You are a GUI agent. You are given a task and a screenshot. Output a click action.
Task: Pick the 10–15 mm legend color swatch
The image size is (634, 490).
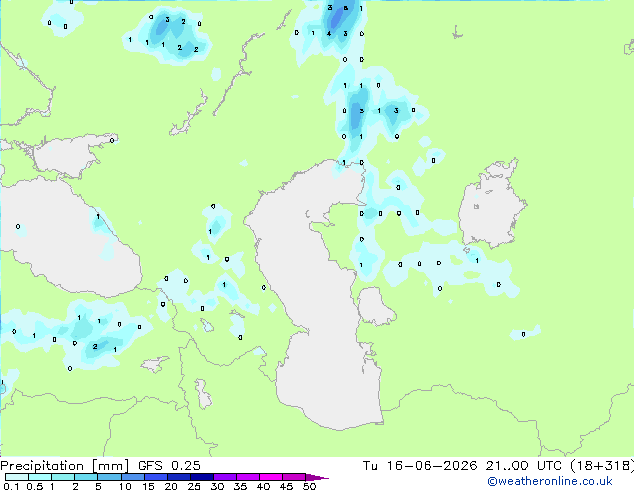pyautogui.click(x=132, y=477)
